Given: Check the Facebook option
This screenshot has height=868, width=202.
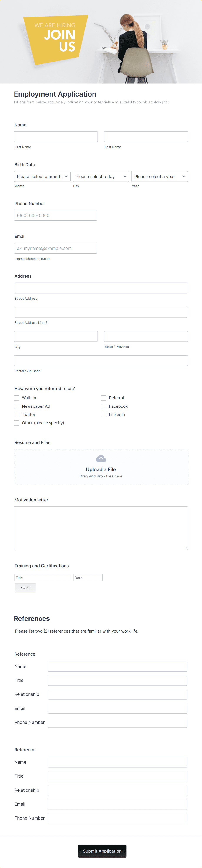Looking at the screenshot, I should (104, 406).
